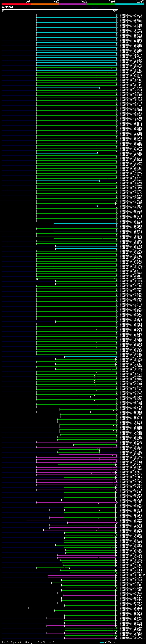146x644 pixels.
Task: Click the UniRef100_A7R4A3 label
Action: (x=131, y=88)
